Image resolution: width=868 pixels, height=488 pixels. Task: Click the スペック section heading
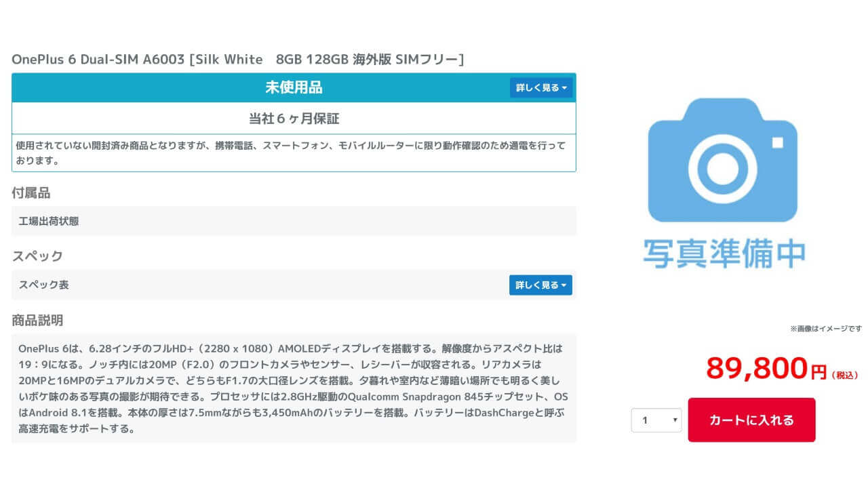[37, 256]
